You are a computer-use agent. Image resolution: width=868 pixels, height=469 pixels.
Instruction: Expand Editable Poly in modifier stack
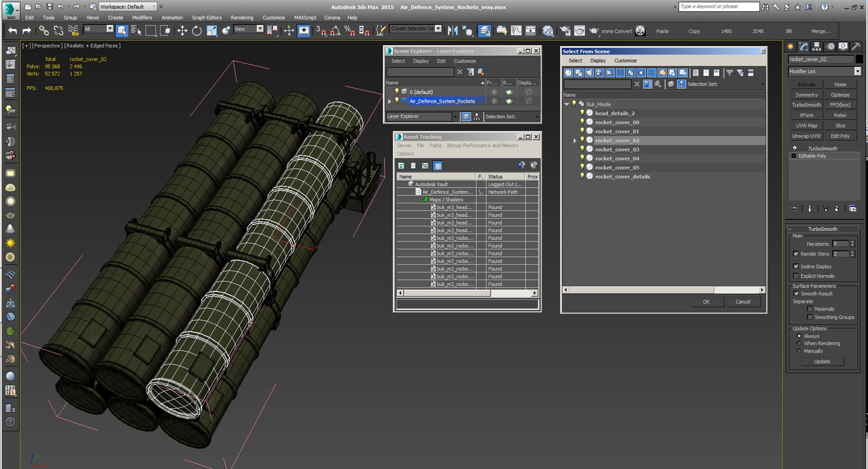[x=794, y=156]
